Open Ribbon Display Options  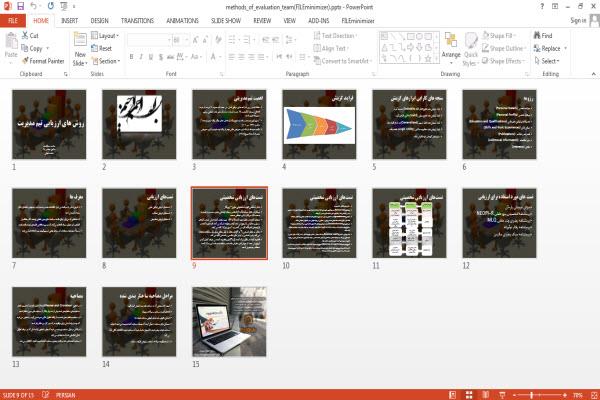click(554, 7)
